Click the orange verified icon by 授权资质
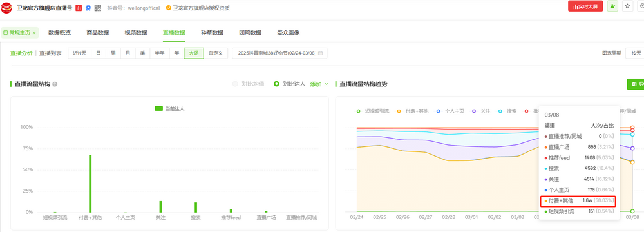This screenshot has width=644, height=232. 168,8
